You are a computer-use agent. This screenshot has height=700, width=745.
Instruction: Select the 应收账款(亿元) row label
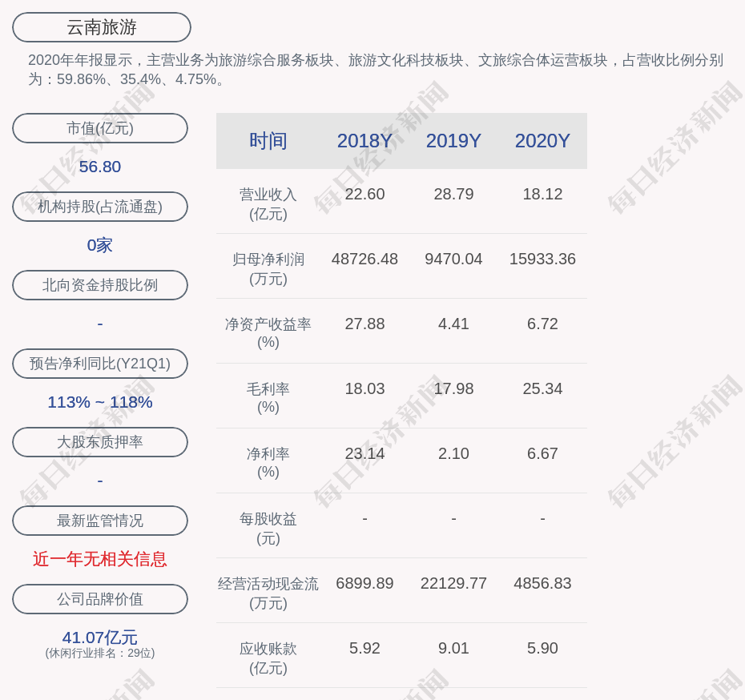point(268,658)
